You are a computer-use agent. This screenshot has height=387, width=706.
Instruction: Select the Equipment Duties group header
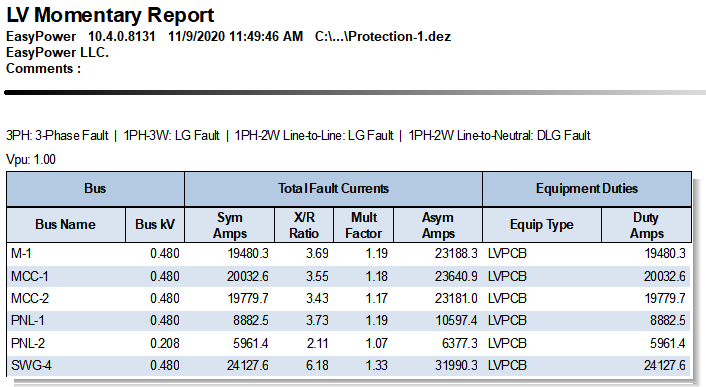click(x=587, y=189)
